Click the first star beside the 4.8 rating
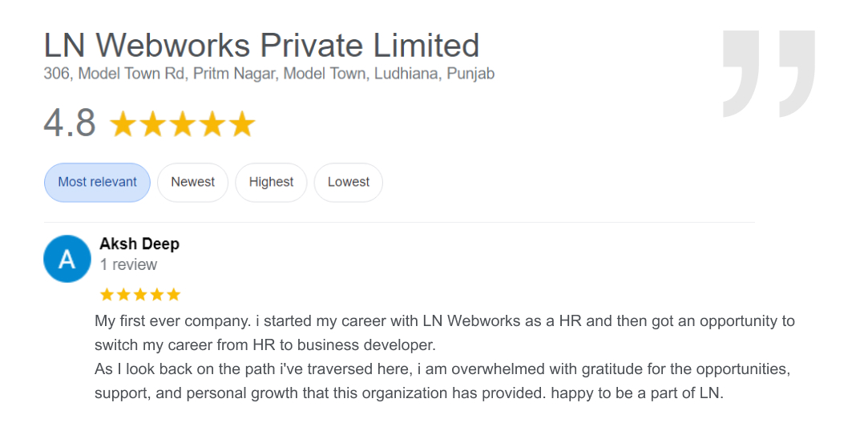This screenshot has width=868, height=435. click(123, 125)
